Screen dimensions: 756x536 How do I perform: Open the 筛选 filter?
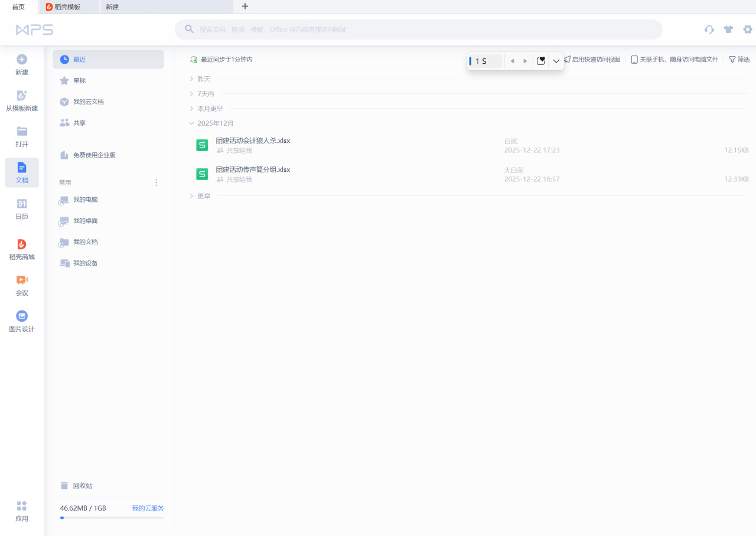tap(739, 60)
